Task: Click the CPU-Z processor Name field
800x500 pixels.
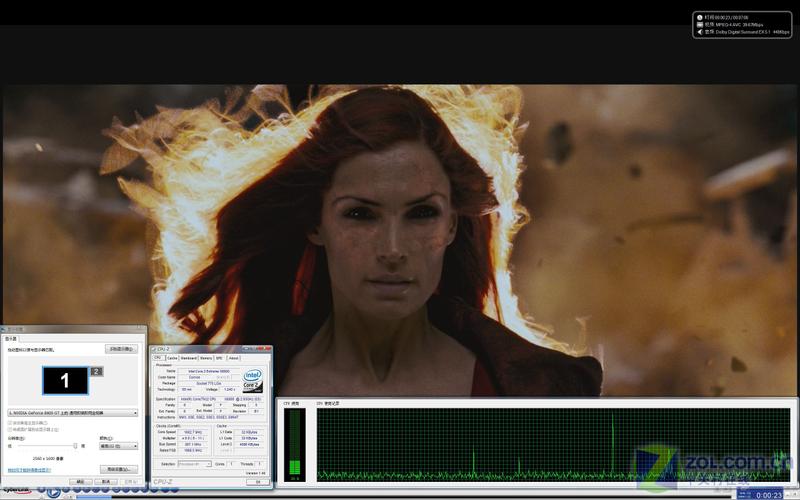Action: (208, 371)
